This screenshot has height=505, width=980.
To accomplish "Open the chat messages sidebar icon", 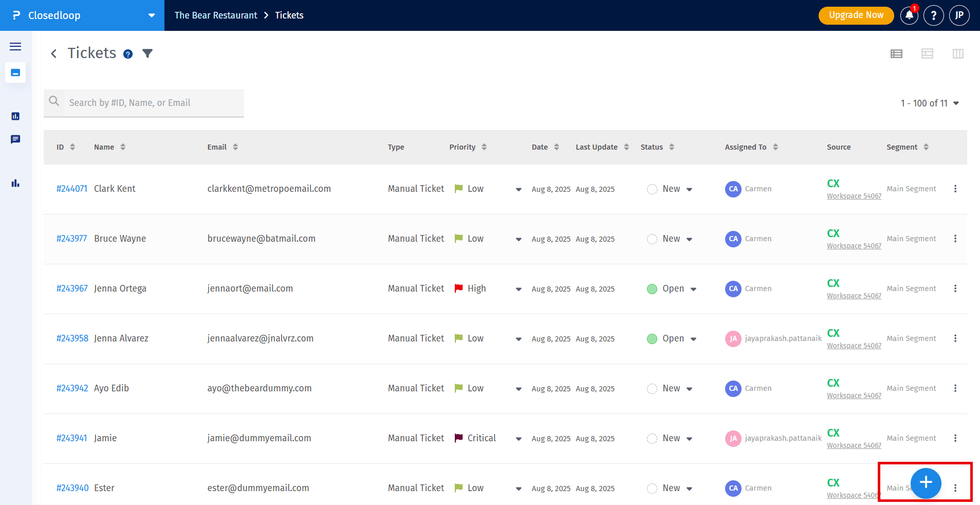I will click(15, 139).
